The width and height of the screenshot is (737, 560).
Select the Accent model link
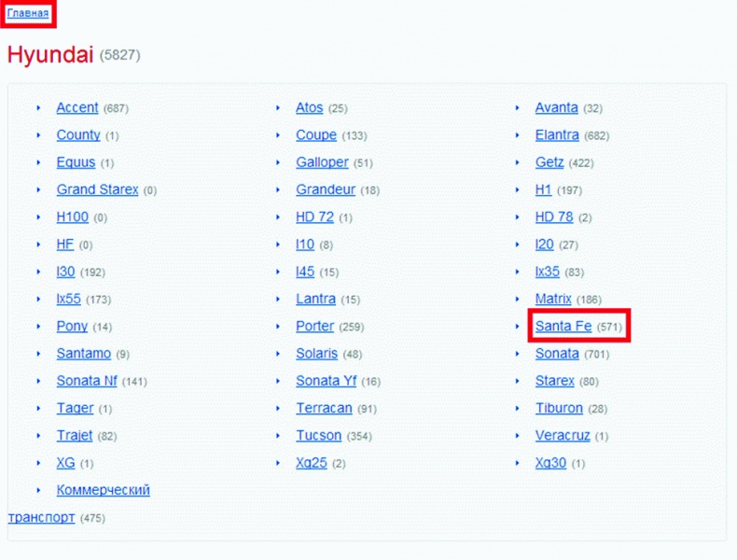click(x=77, y=108)
